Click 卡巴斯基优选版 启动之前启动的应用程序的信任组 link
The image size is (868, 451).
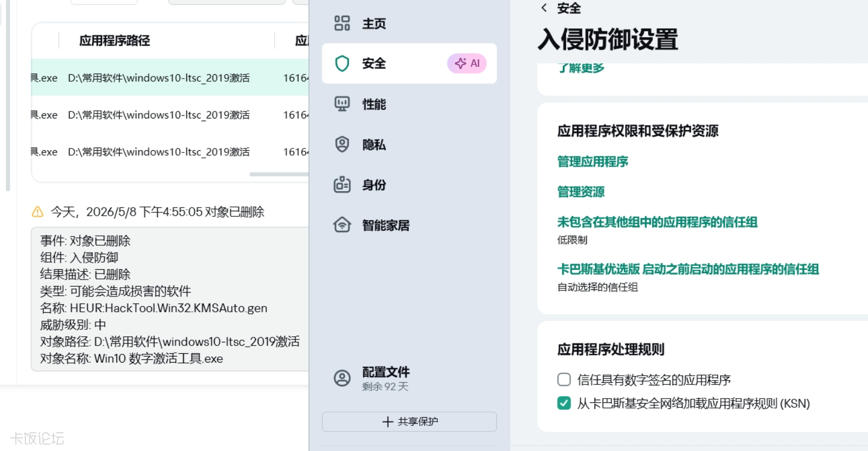(688, 269)
